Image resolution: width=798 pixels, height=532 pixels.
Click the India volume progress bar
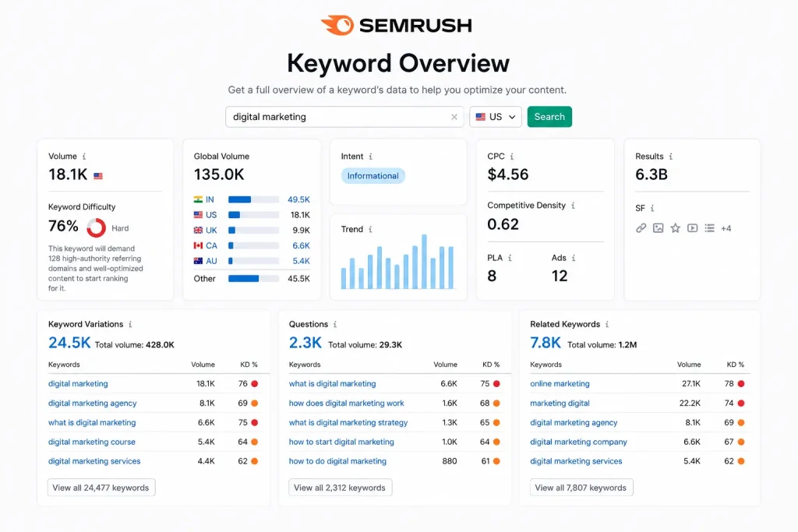coord(253,200)
